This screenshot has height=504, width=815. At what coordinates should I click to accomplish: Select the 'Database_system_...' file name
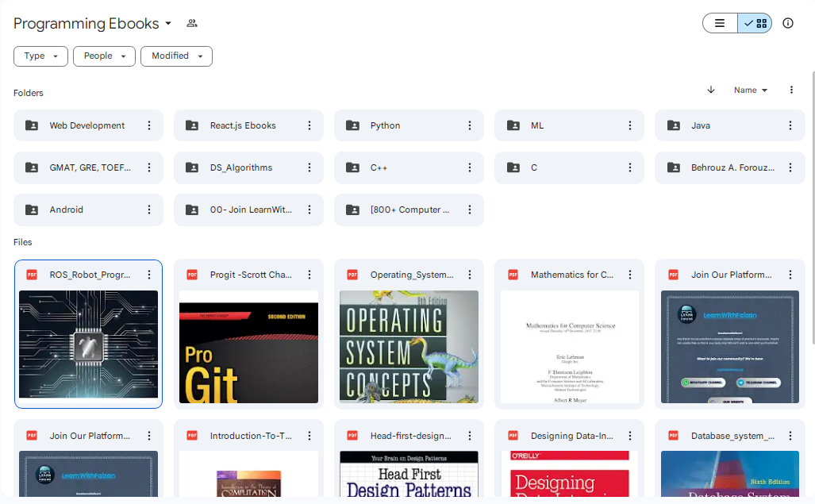[732, 436]
